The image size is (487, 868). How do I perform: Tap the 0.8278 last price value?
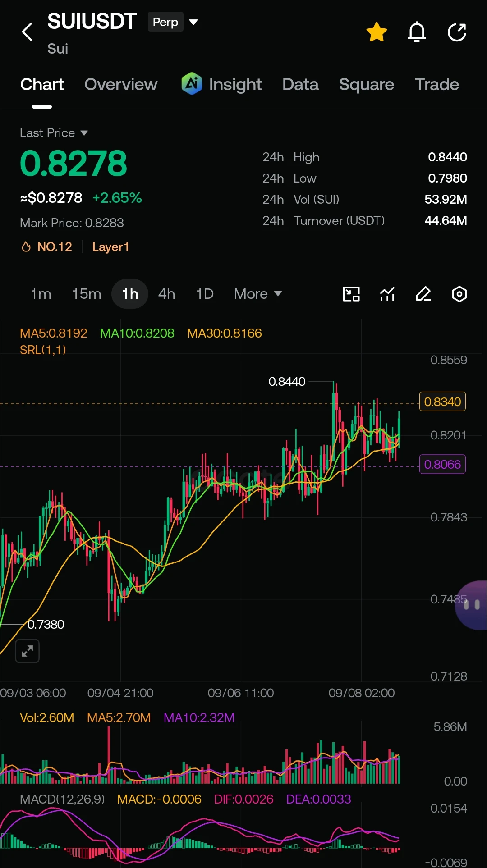(74, 163)
